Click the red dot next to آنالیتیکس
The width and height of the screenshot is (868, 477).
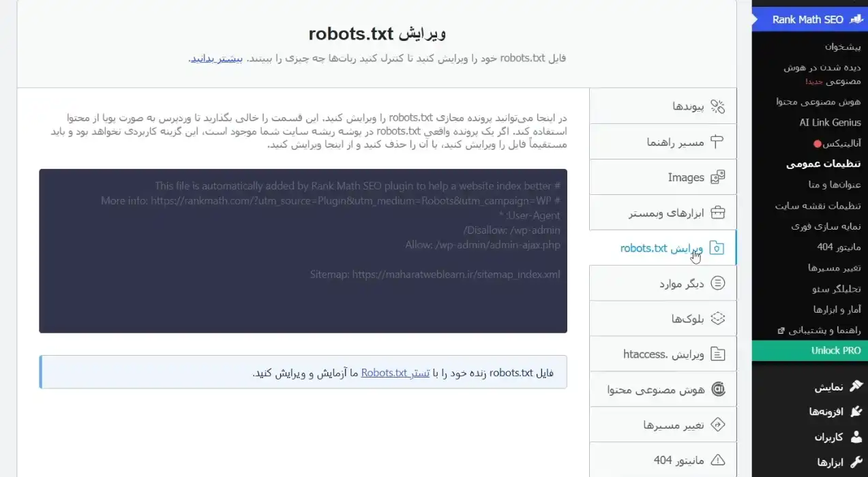(817, 144)
